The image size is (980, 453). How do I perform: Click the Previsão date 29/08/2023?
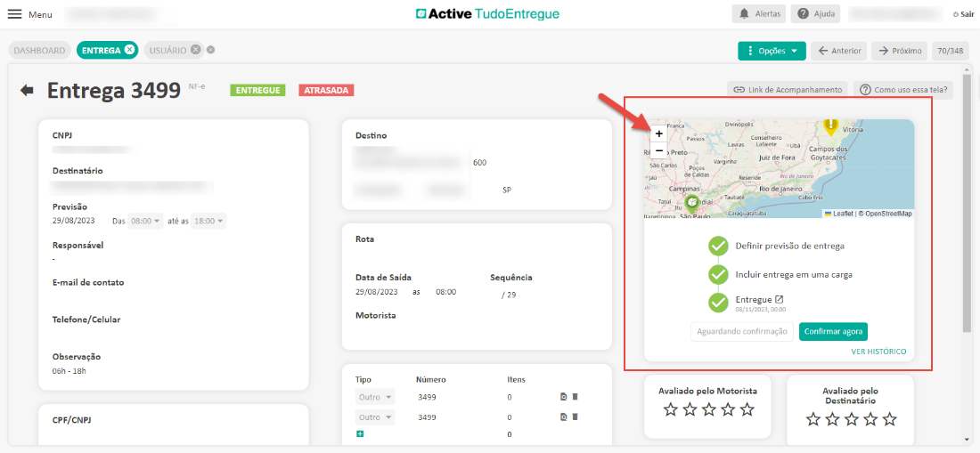click(73, 220)
